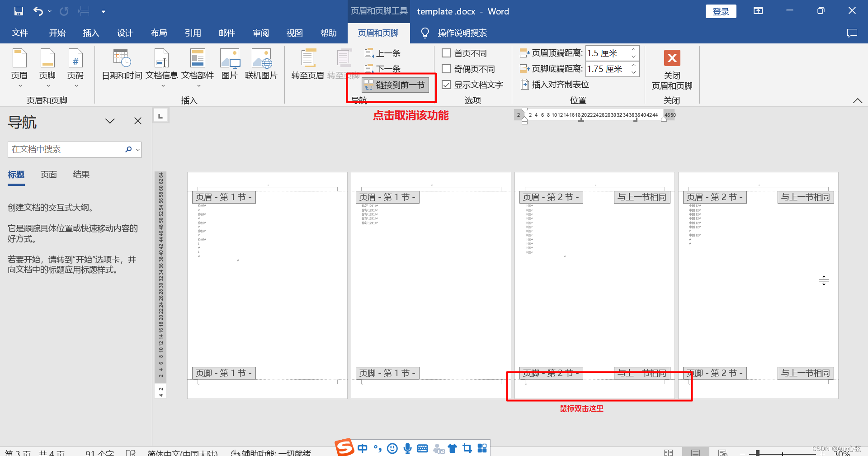The width and height of the screenshot is (868, 456).
Task: Open the 页脚 footer dropdown button
Action: click(47, 68)
